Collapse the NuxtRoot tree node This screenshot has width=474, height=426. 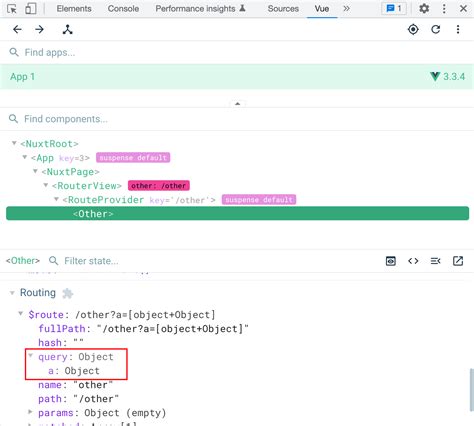pos(14,143)
